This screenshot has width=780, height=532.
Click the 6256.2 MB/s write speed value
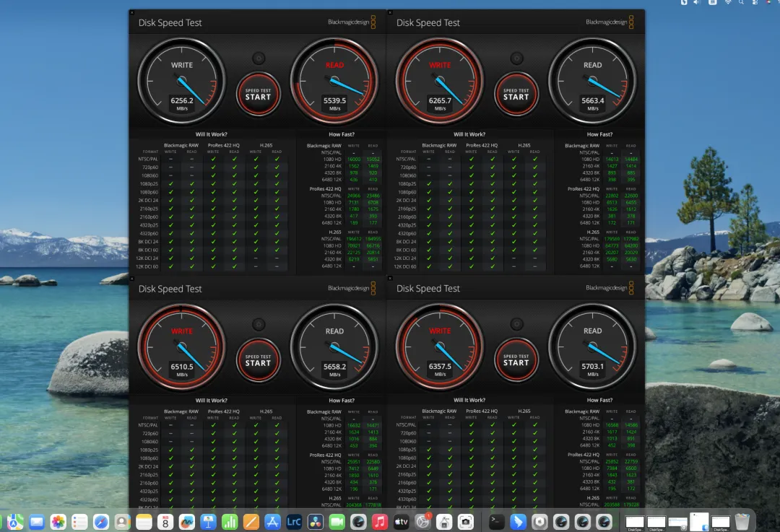point(182,100)
